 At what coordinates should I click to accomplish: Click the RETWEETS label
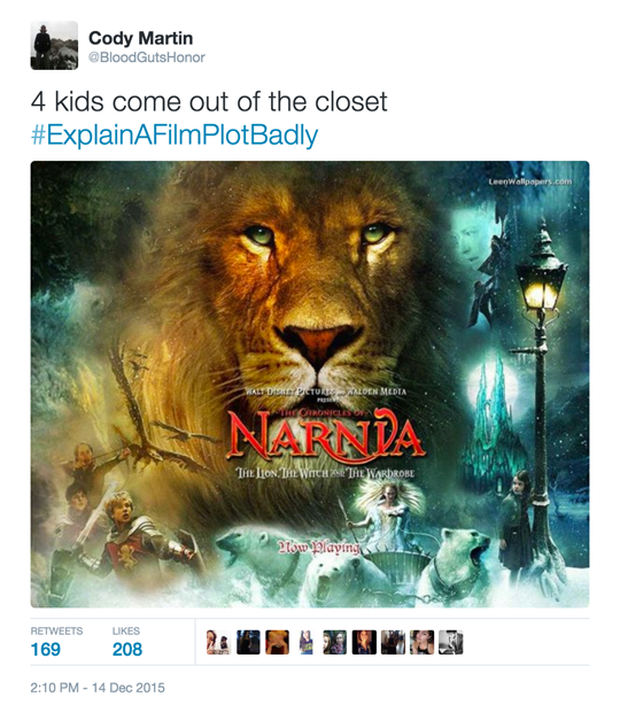coord(57,631)
